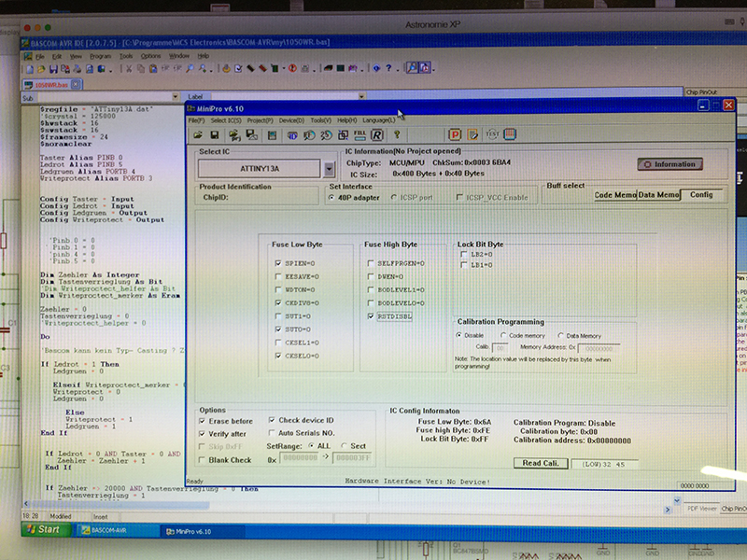Toggle the Auto Serials NO. checkbox

click(272, 433)
